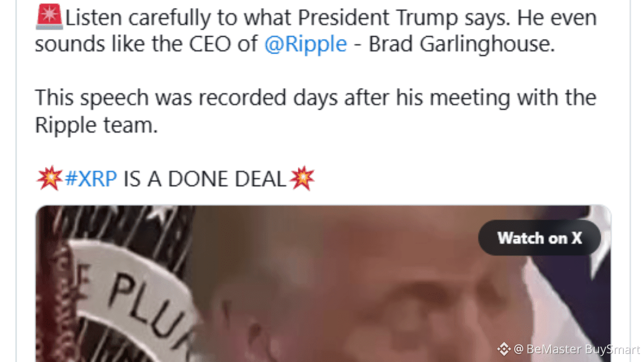This screenshot has height=362, width=644.
Task: Click the collision emoji before #XRP
Action: (x=49, y=178)
